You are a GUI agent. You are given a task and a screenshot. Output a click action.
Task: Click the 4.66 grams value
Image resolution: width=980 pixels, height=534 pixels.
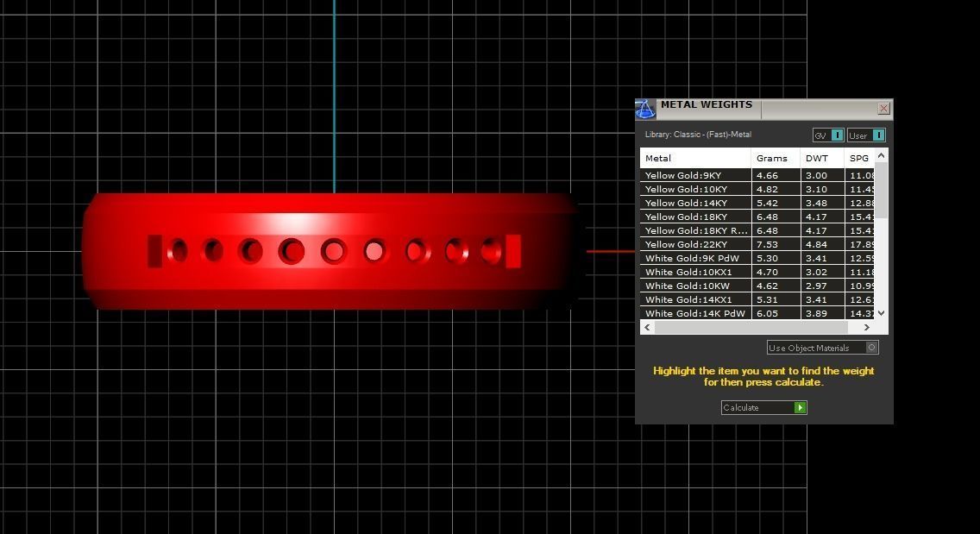767,176
